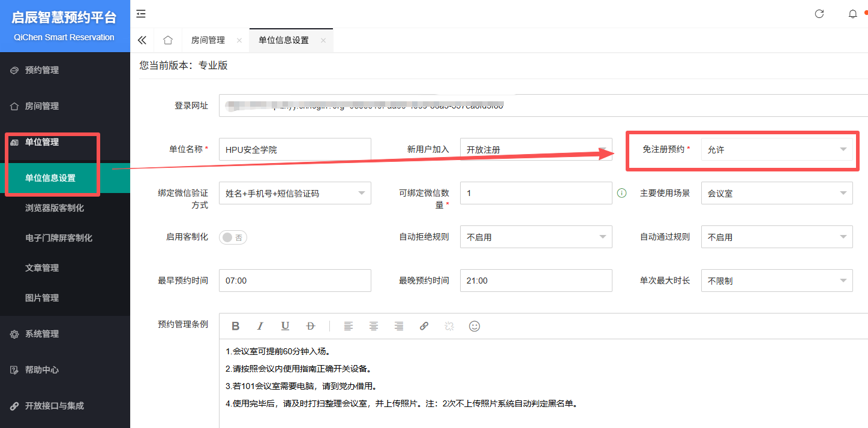This screenshot has height=428, width=868.
Task: Toggle the 启用客制化 switch
Action: [233, 237]
